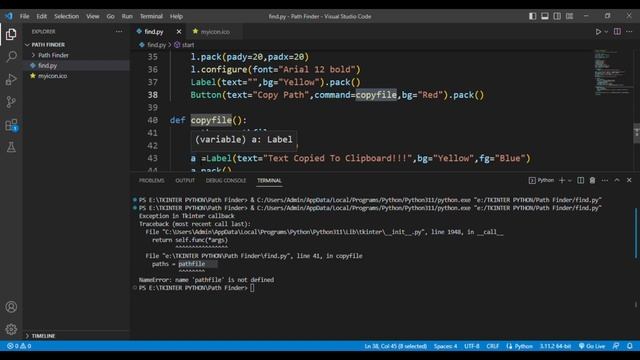Switch to the OUTPUT panel tab

pyautogui.click(x=185, y=180)
